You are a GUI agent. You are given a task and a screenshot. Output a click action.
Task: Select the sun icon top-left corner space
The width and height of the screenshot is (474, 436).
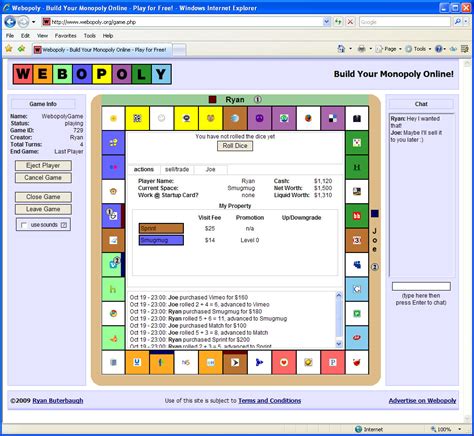pyautogui.click(x=113, y=118)
